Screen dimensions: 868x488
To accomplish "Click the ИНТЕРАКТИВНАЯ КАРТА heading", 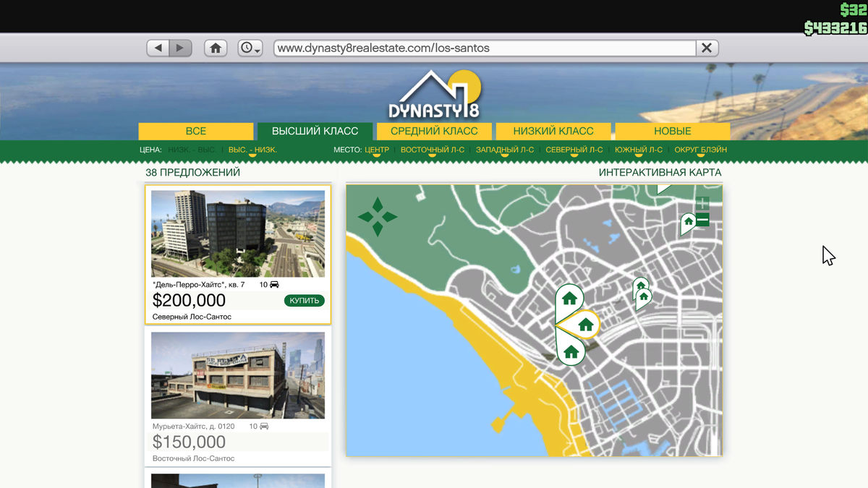I will point(660,173).
